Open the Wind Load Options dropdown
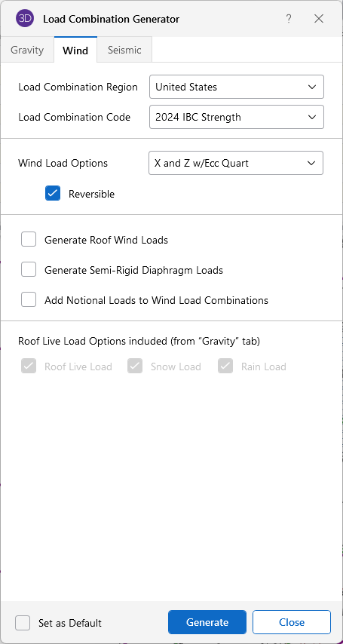Image resolution: width=343 pixels, height=644 pixels. 236,163
